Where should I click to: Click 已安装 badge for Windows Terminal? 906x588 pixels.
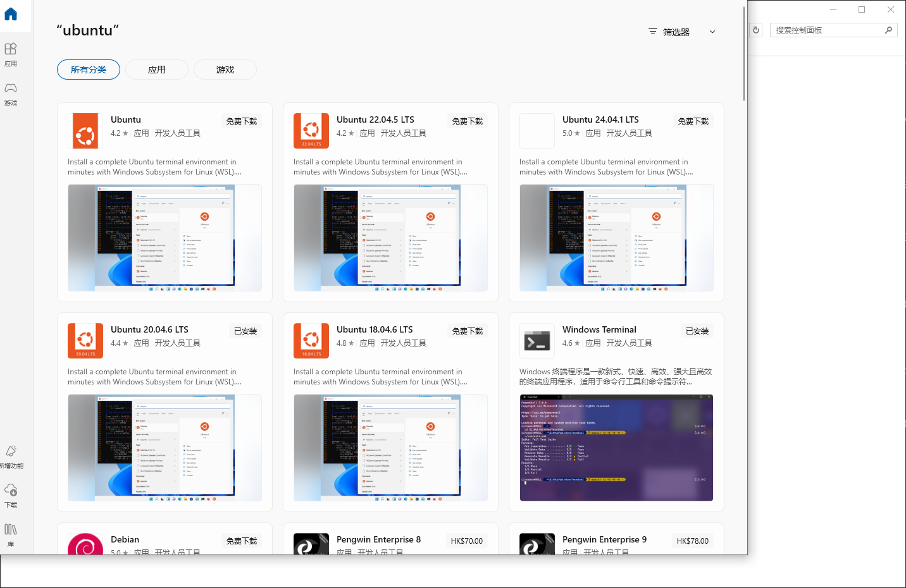tap(697, 331)
